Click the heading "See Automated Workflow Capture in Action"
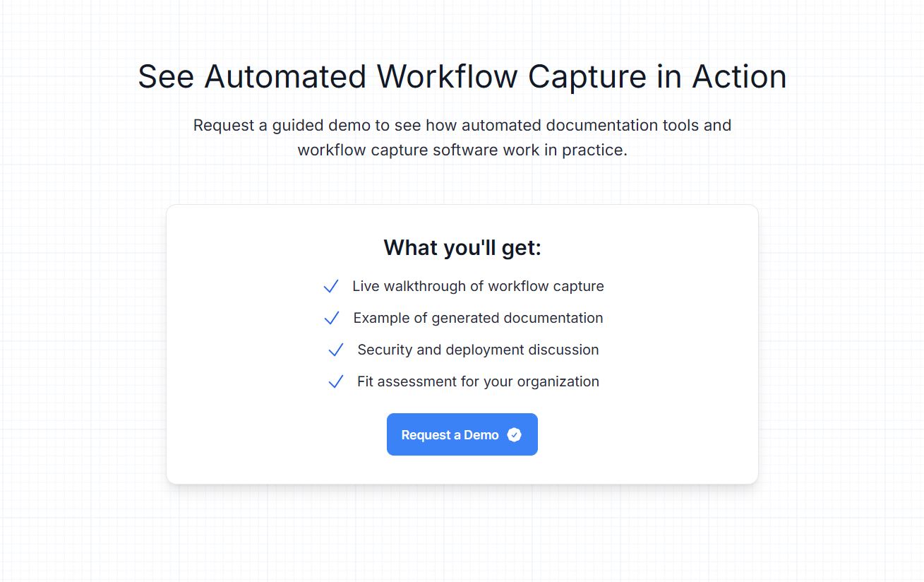924x582 pixels. pyautogui.click(x=462, y=76)
